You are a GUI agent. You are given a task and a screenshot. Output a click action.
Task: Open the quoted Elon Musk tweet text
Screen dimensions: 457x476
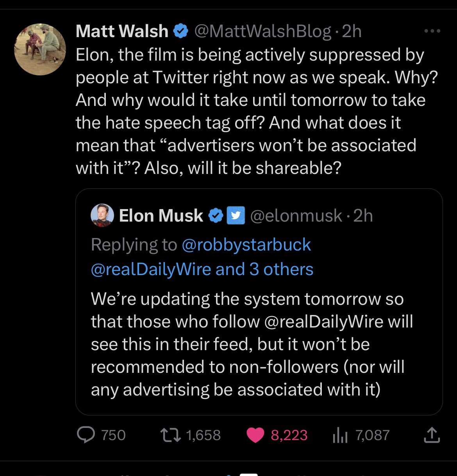[x=252, y=344]
